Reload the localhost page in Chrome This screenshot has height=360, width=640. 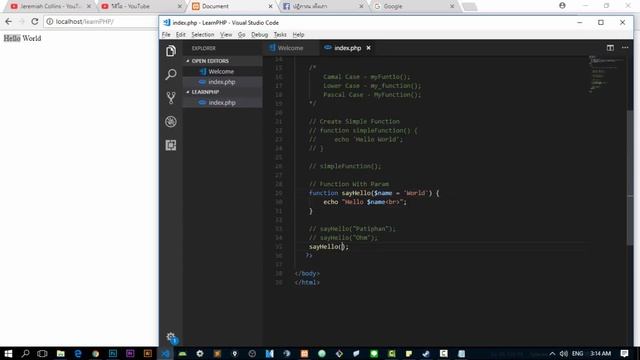point(35,21)
